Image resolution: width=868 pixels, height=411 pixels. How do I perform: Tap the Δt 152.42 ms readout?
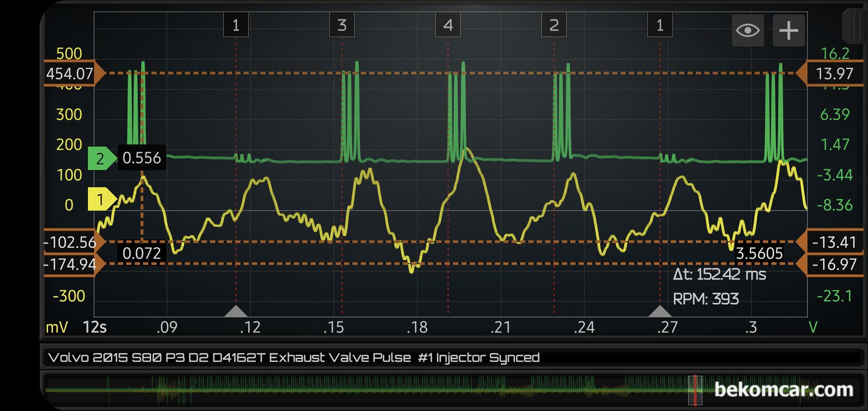pos(719,274)
